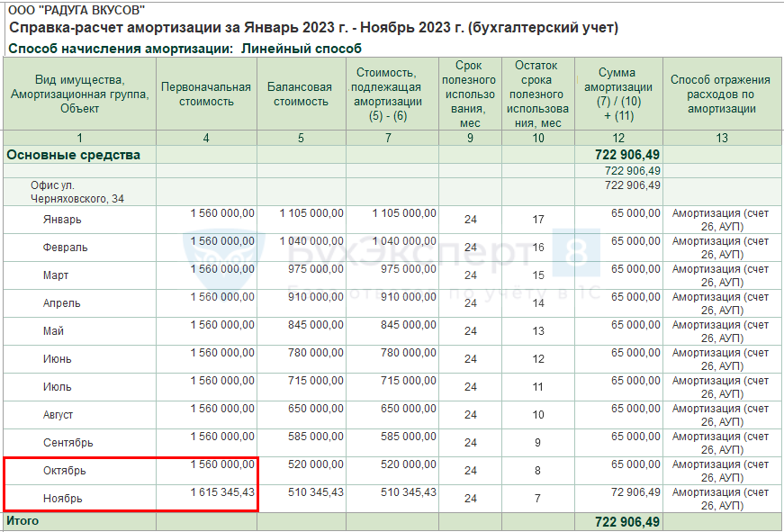
Task: Click the Октябрь row label
Action: 65,470
